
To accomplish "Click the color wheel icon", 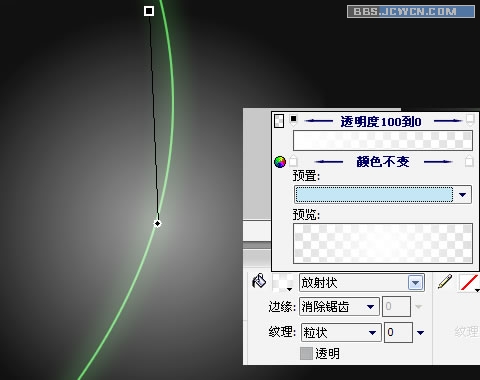I will [280, 162].
